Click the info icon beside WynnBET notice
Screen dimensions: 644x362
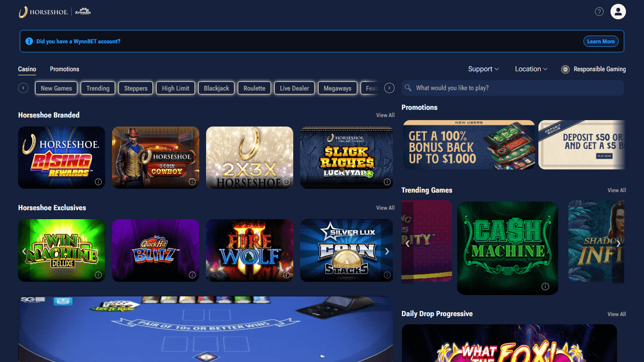click(x=29, y=41)
